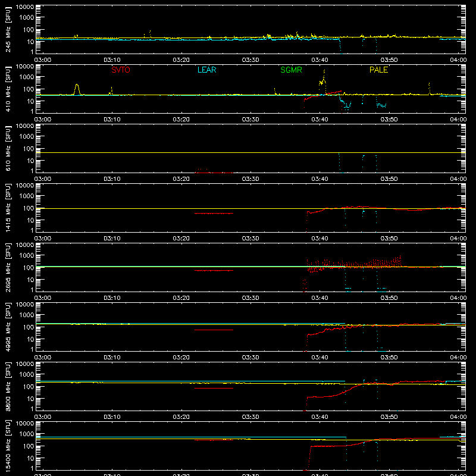Click the 03:40 time label below 2695 MHz plot
Viewport: 476px width, 476px height.
pyautogui.click(x=320, y=298)
